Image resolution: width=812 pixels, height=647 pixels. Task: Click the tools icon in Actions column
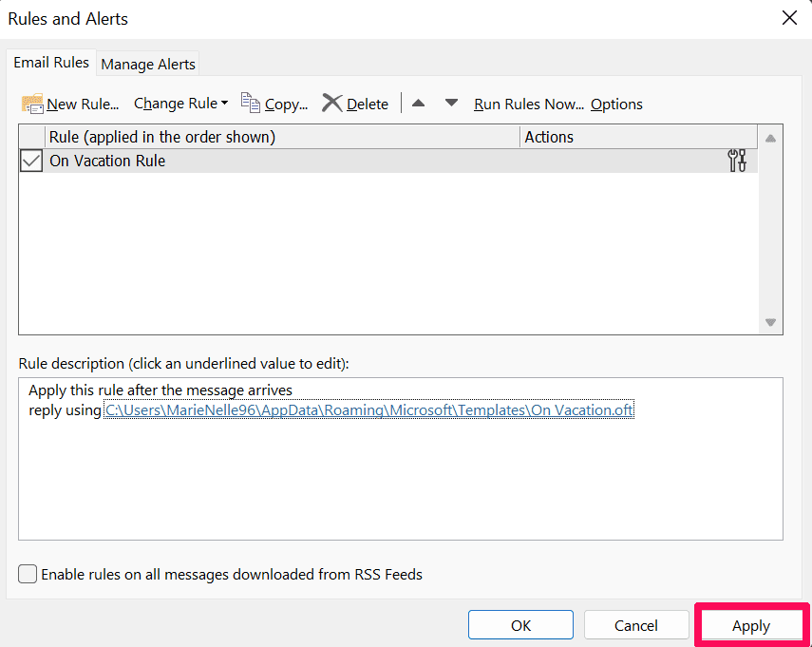[737, 161]
